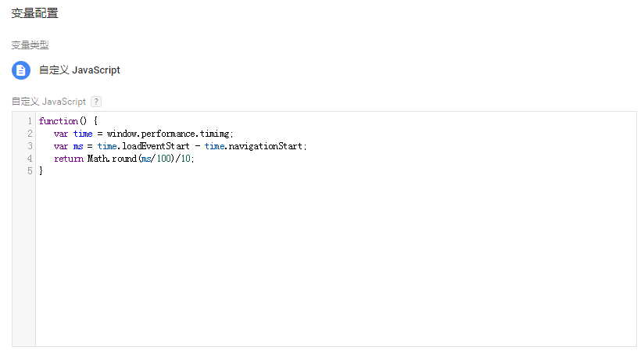
Task: Click the 自定义 JavaScript label above the editor
Action: point(48,102)
